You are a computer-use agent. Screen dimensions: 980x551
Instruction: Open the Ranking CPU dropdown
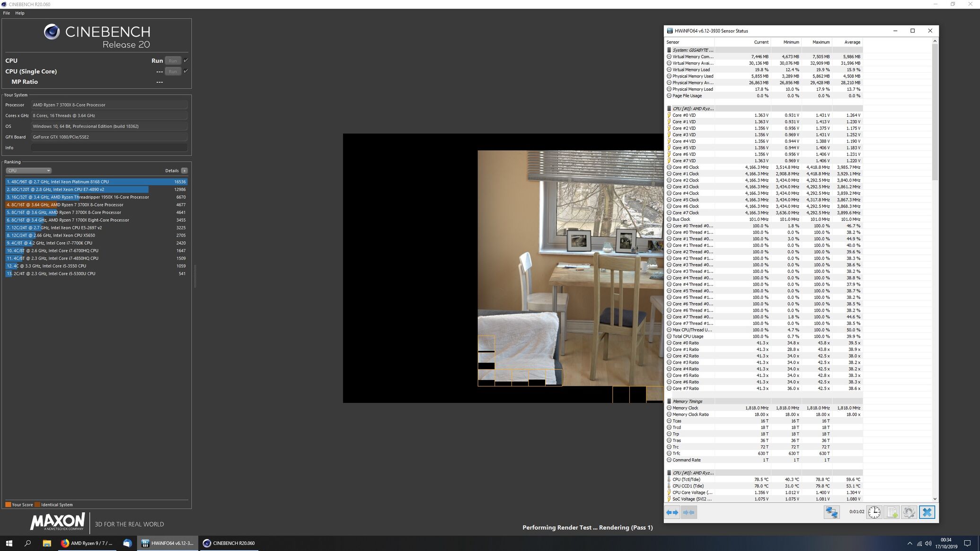coord(28,170)
